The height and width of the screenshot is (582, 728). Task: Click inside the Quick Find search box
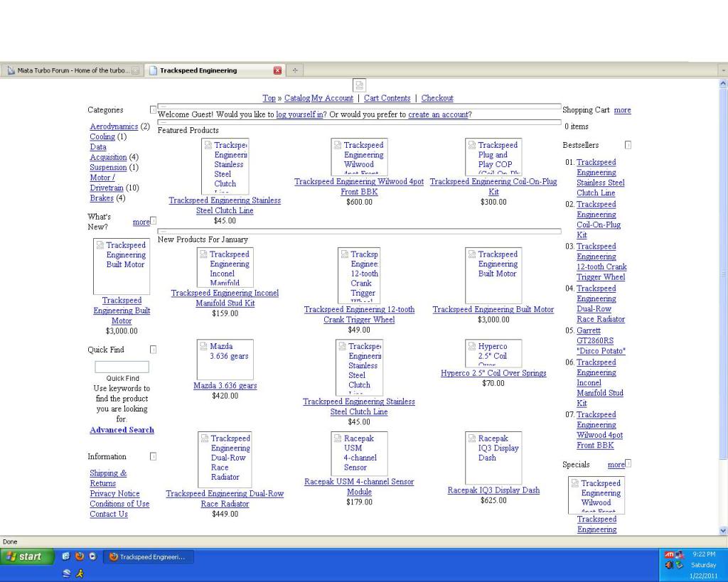(x=121, y=367)
